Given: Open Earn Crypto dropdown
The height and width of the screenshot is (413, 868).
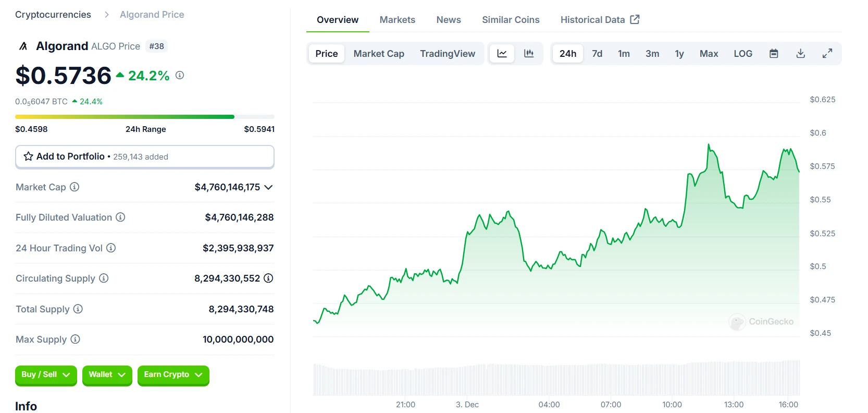Looking at the screenshot, I should tap(173, 375).
